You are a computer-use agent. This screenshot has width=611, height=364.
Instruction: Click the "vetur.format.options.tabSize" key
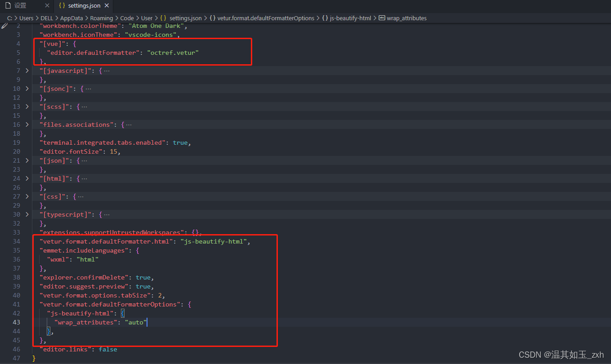click(x=95, y=295)
